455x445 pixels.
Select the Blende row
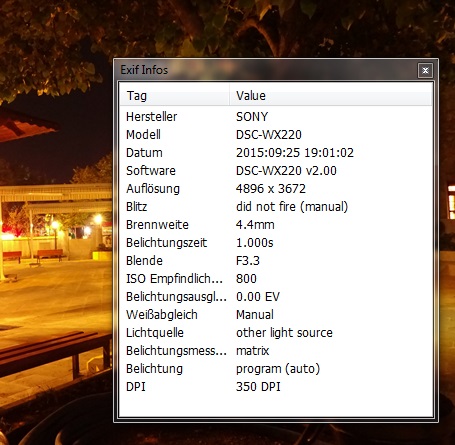coord(276,261)
